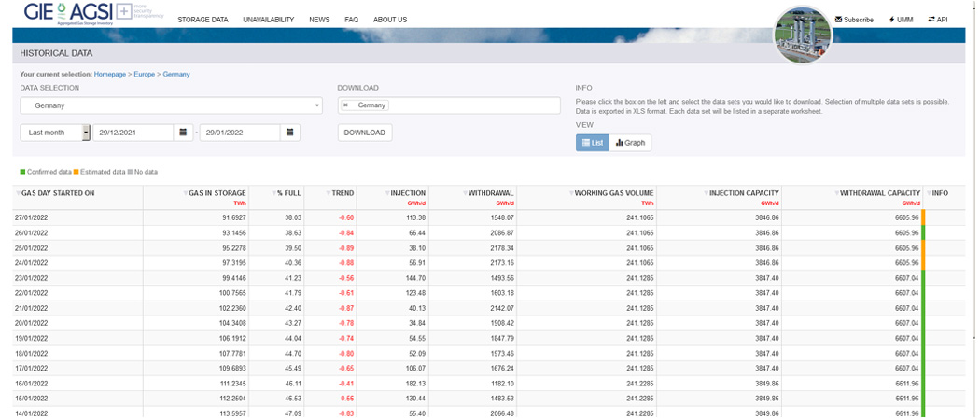Click the GIE AGSI+ logo
Image resolution: width=980 pixels, height=420 pixels.
(93, 12)
